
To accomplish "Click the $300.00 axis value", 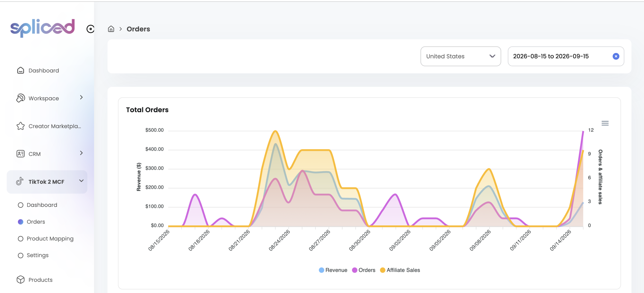I will pyautogui.click(x=154, y=168).
